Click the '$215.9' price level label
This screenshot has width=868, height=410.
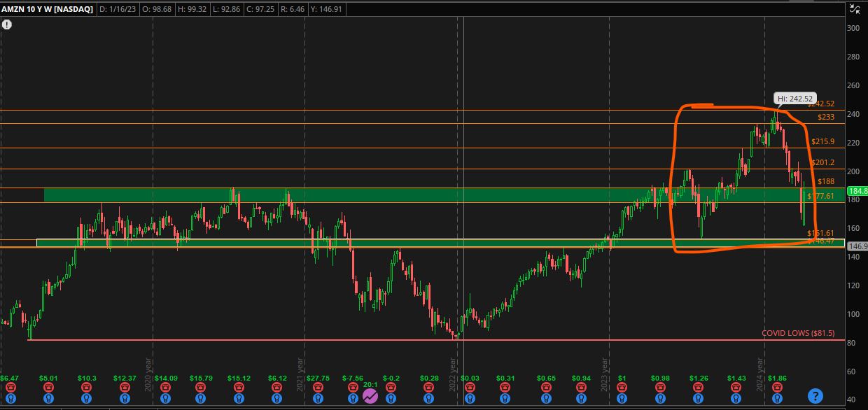pos(823,141)
